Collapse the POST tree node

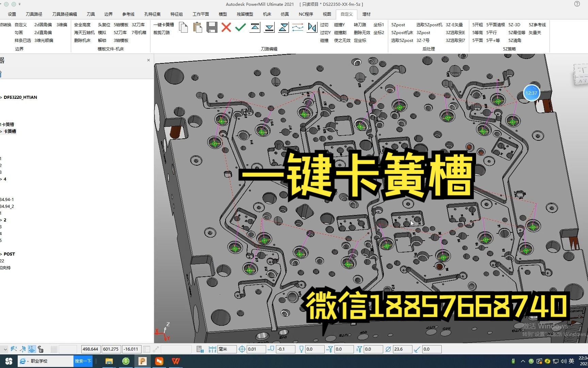click(2, 254)
